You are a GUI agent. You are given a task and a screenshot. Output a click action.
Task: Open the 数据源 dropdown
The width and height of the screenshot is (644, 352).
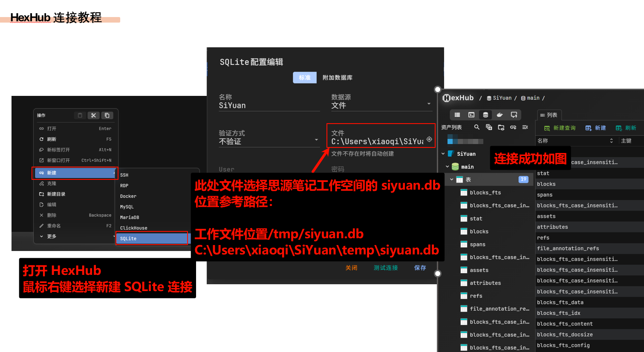point(381,106)
